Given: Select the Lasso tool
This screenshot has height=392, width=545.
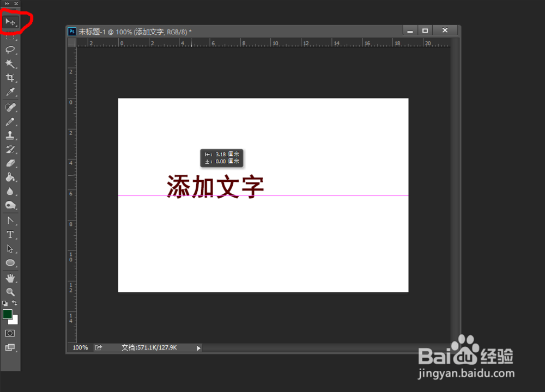Looking at the screenshot, I should [x=11, y=50].
